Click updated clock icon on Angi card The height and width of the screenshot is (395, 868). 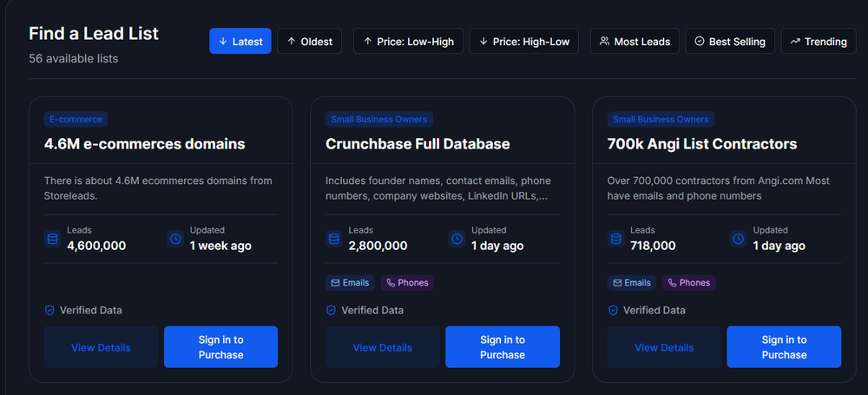point(739,239)
